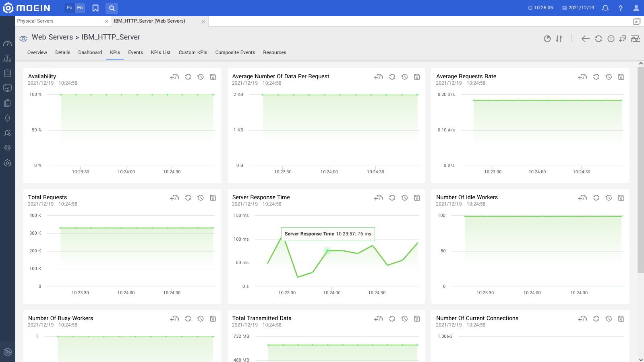This screenshot has height=362, width=644.
Task: Open the Custom KPIs tab
Action: point(193,52)
